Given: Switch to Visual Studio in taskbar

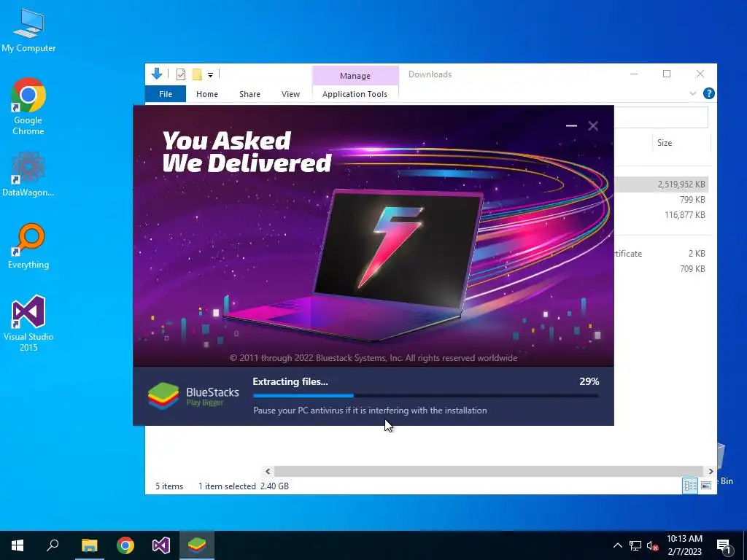Looking at the screenshot, I should (x=161, y=545).
